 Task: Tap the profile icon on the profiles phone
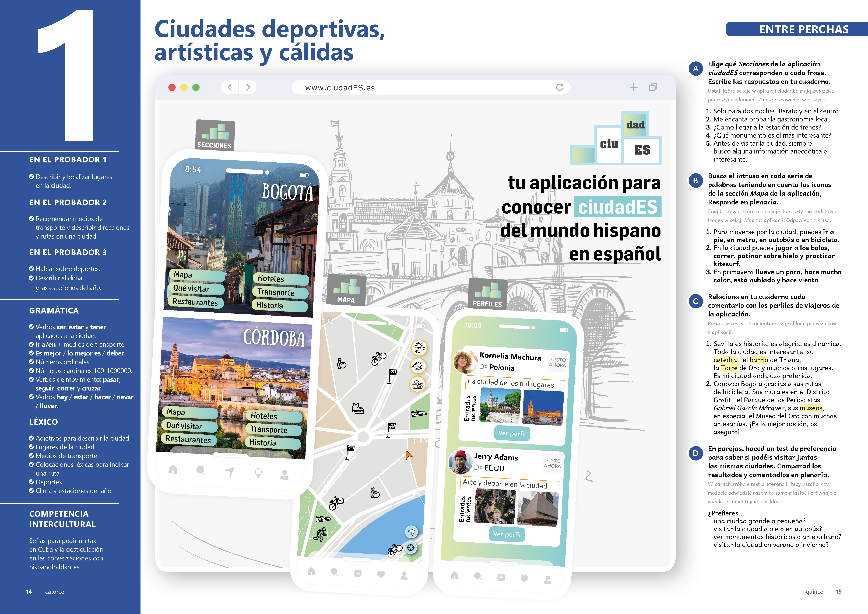[547, 579]
